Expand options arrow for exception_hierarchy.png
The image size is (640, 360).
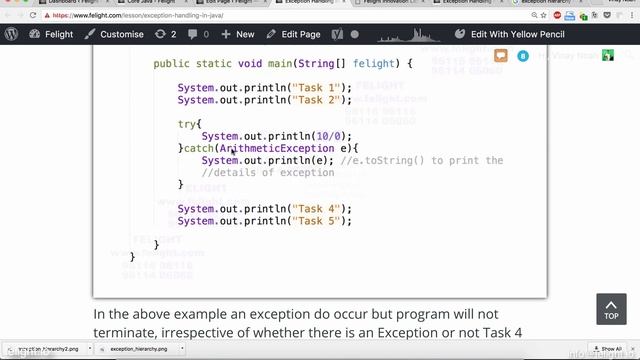182,349
